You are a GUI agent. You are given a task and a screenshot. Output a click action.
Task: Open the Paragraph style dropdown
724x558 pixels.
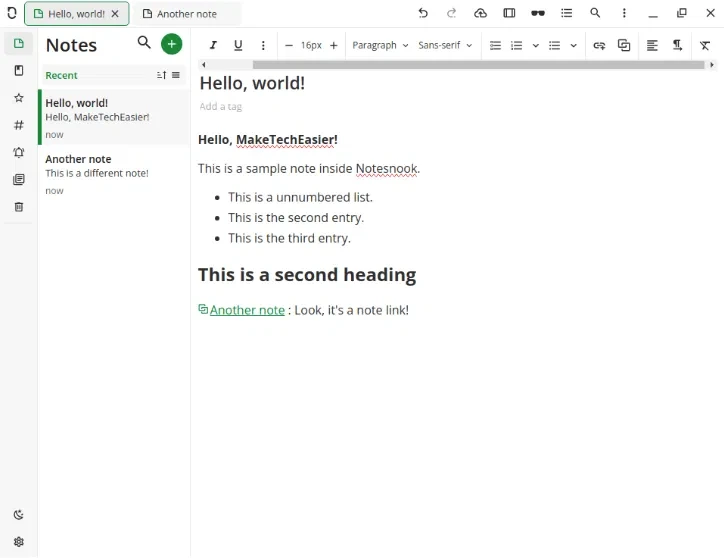pos(380,46)
